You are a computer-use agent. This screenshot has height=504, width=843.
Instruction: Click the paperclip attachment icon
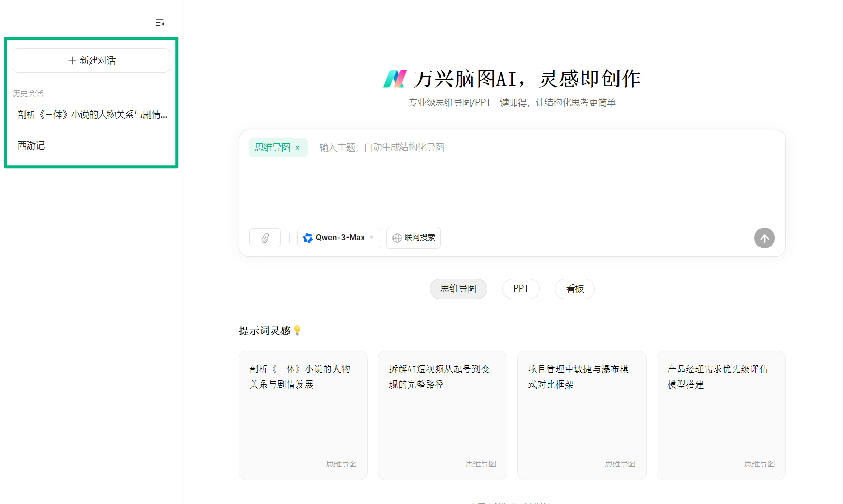(x=265, y=238)
